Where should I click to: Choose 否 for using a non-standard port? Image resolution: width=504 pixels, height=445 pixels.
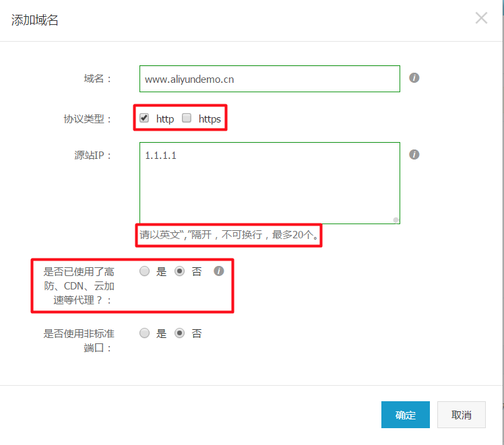click(179, 333)
